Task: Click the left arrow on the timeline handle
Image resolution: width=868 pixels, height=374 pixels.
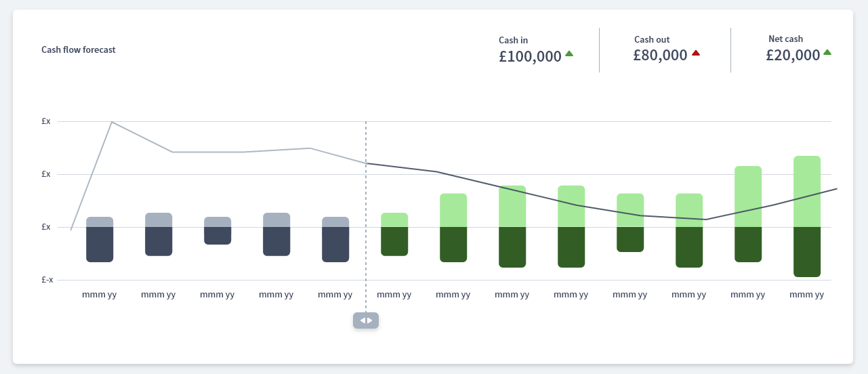Action: pos(363,320)
